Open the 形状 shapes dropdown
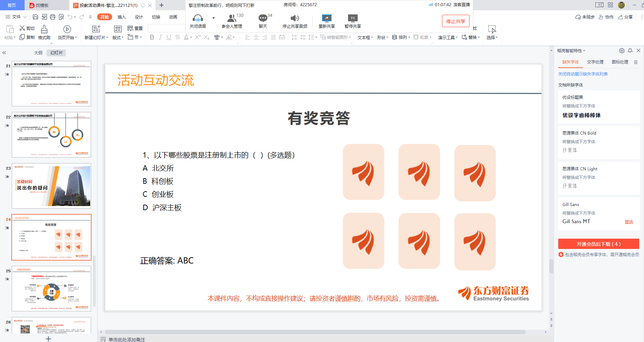644x342 pixels. click(x=382, y=37)
